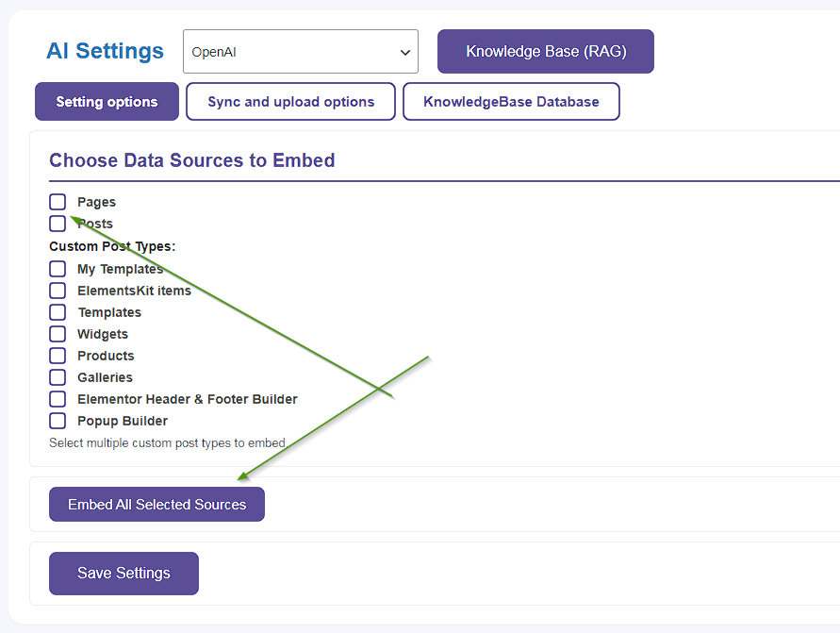The width and height of the screenshot is (840, 633).
Task: Click the chevron arrow in the provider select
Action: tap(405, 52)
